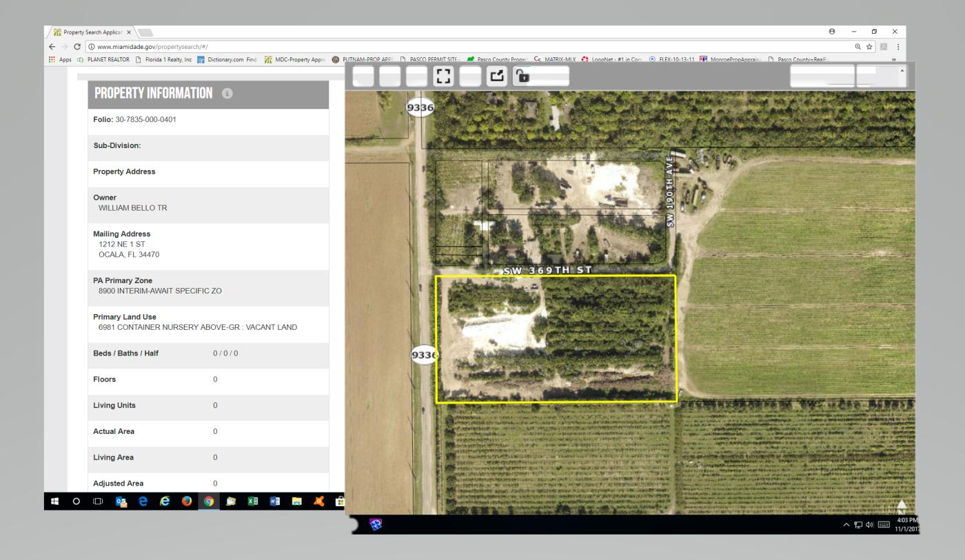The image size is (965, 560).
Task: Open the MDC-Property Appraiser bookmark
Action: coord(295,60)
